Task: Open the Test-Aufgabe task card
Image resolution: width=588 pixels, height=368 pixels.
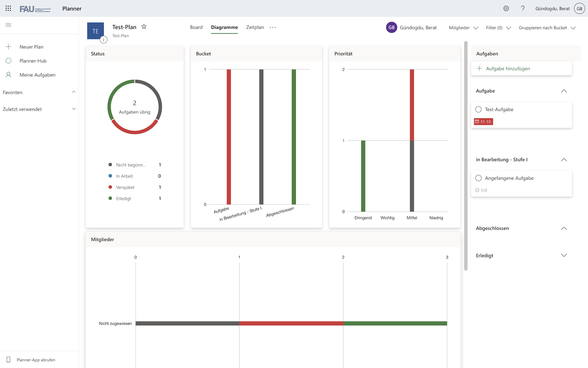Action: pyautogui.click(x=521, y=115)
